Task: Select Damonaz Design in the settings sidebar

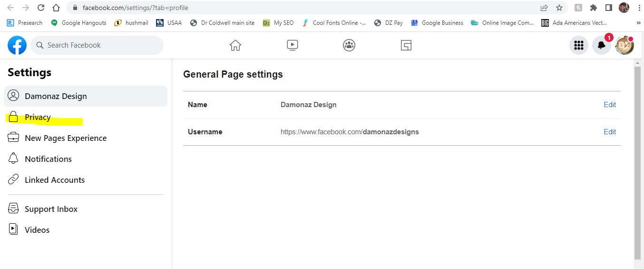Action: [86, 96]
